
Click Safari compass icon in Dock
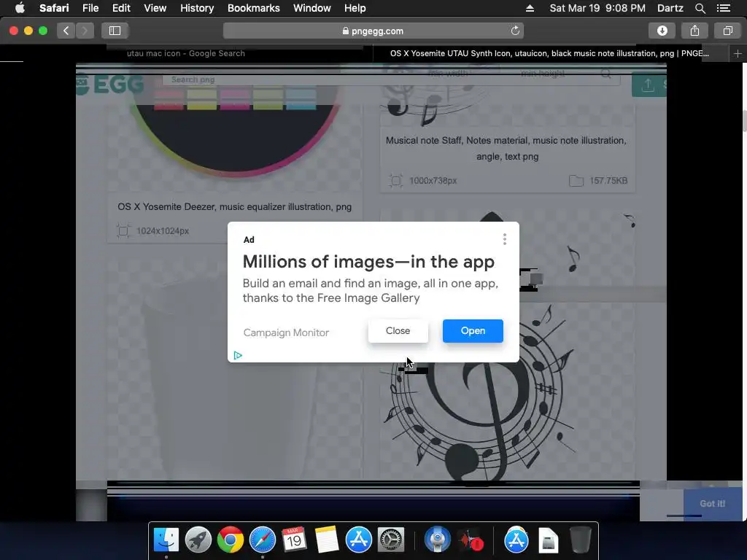point(263,540)
